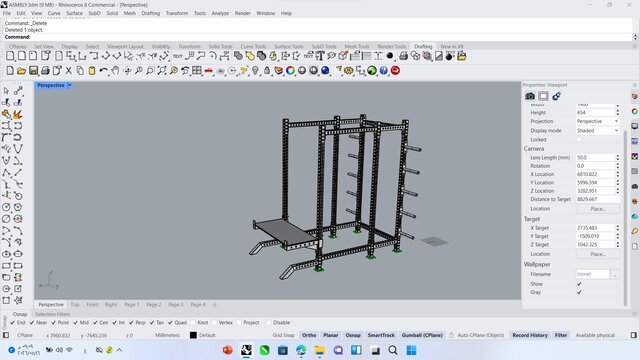
Task: Click the black Default layer color swatch
Action: pyautogui.click(x=193, y=335)
